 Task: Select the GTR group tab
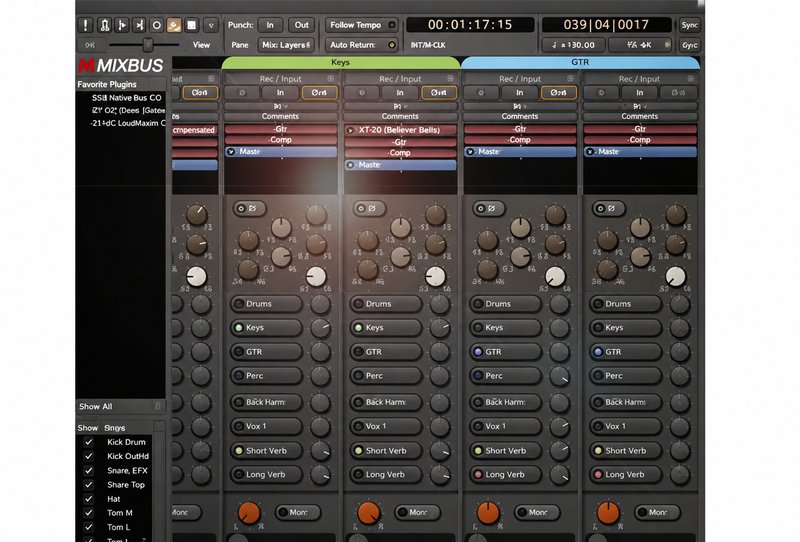click(580, 62)
